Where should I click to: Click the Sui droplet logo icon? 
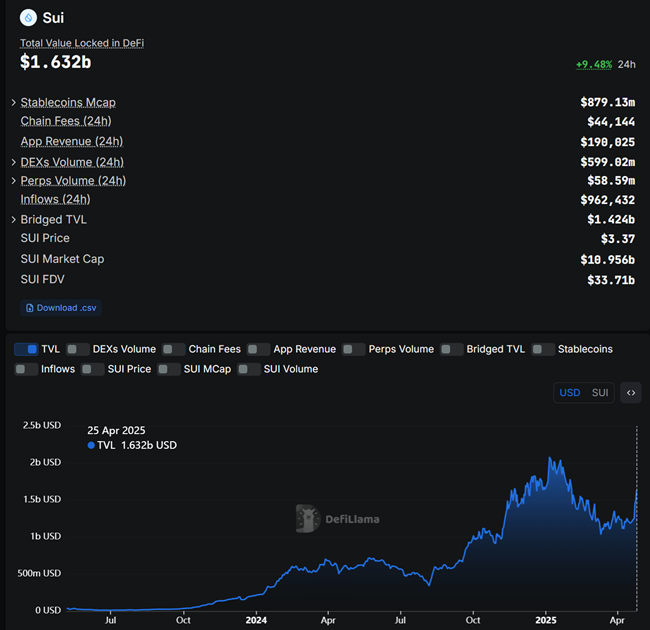click(x=28, y=18)
